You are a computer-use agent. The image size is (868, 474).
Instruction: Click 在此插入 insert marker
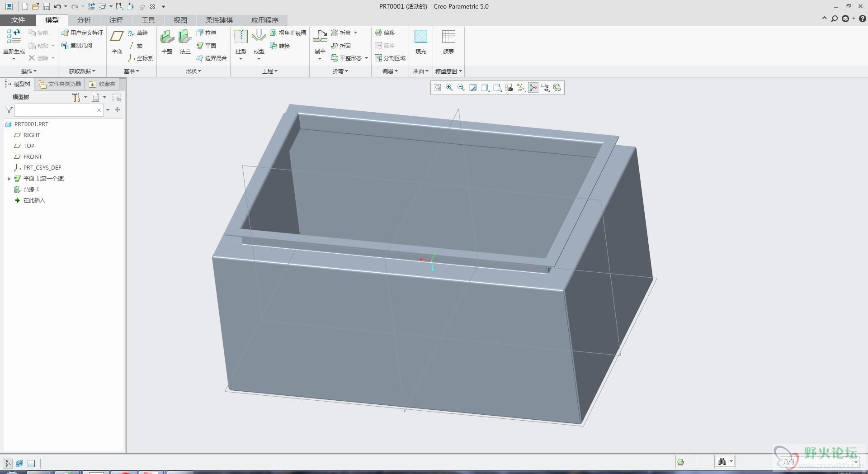(30, 200)
